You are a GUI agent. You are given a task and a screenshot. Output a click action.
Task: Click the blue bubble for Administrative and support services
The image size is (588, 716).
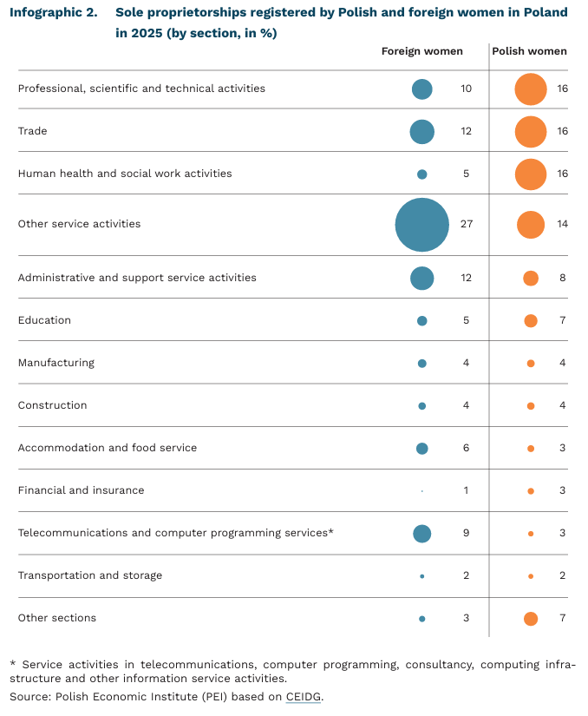[422, 279]
